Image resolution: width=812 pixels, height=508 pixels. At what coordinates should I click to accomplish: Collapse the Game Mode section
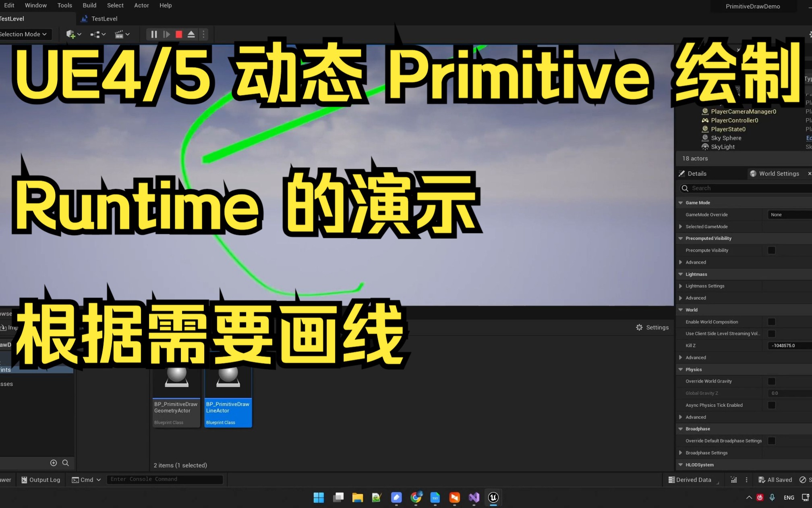[x=681, y=203]
